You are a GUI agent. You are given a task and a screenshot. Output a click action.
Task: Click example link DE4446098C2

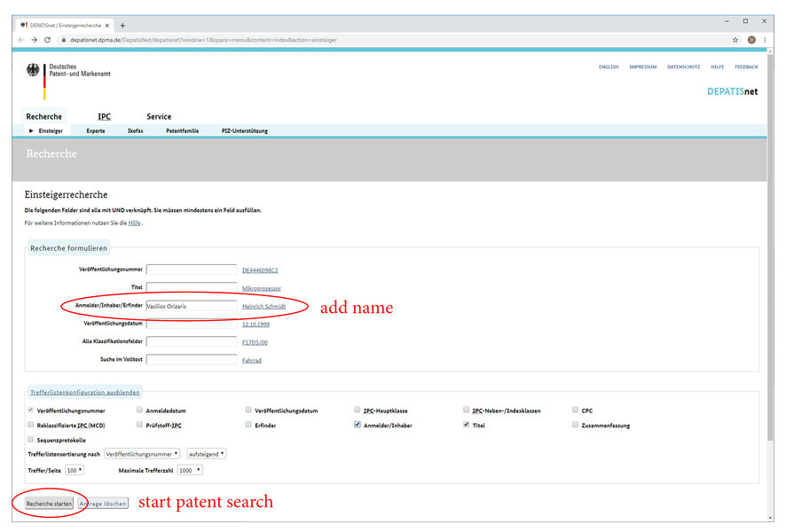(260, 270)
